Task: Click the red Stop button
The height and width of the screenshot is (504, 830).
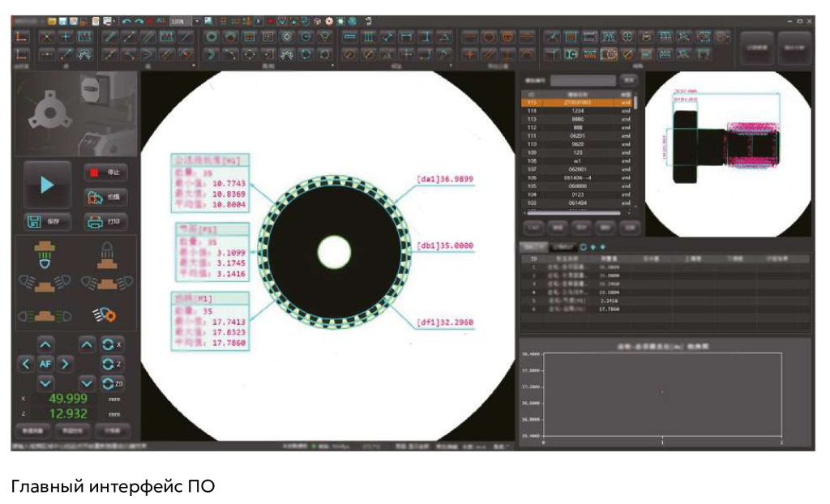Action: 105,173
